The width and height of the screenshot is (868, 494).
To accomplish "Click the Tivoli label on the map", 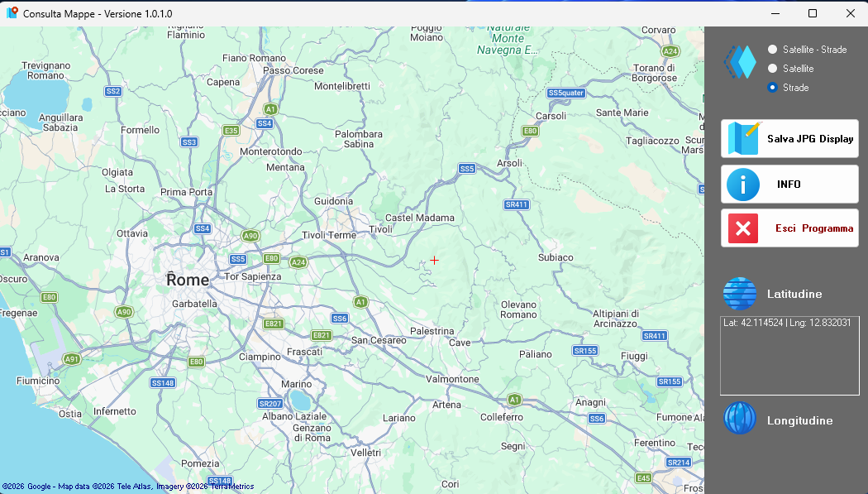I will [x=381, y=229].
